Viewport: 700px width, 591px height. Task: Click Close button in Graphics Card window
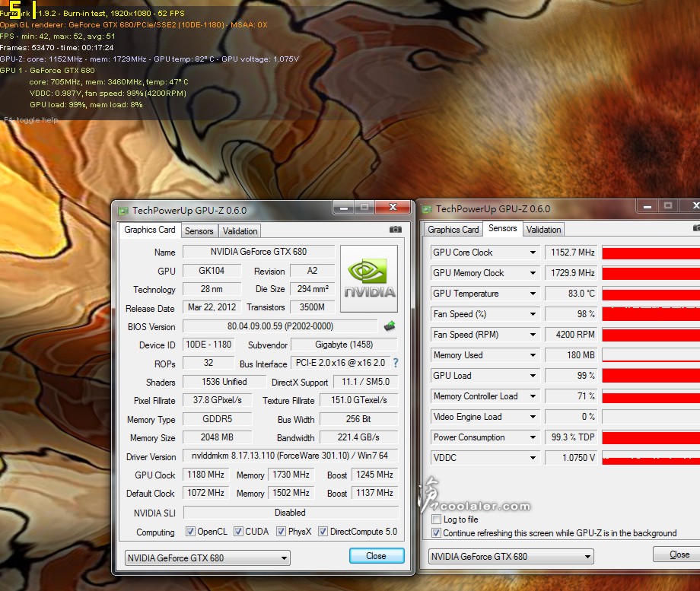coord(377,556)
